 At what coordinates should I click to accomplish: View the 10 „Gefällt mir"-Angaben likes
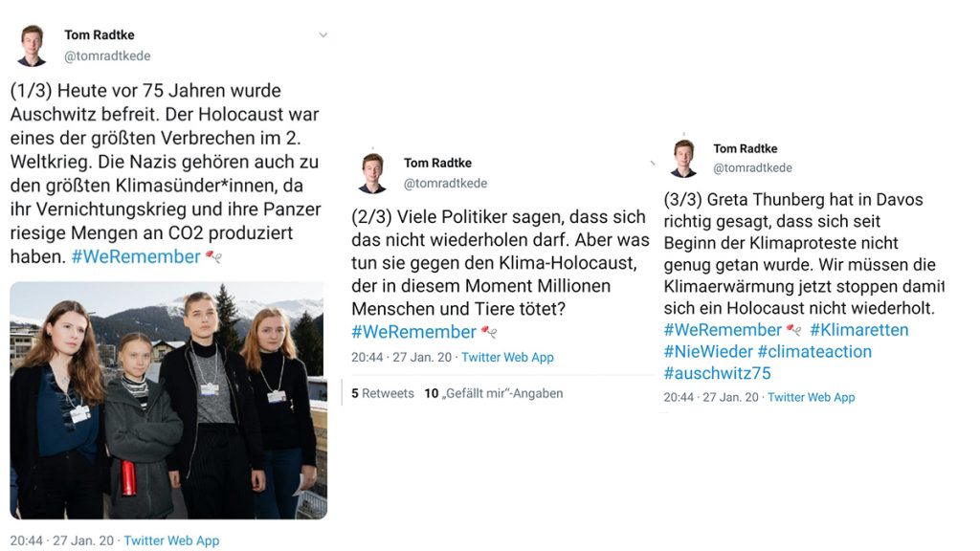[x=494, y=393]
